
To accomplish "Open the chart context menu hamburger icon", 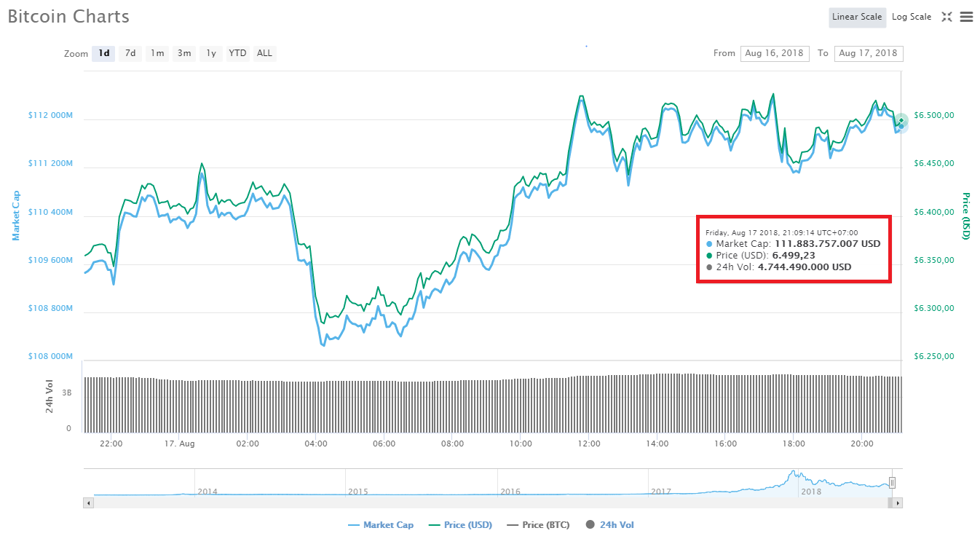I will point(967,17).
